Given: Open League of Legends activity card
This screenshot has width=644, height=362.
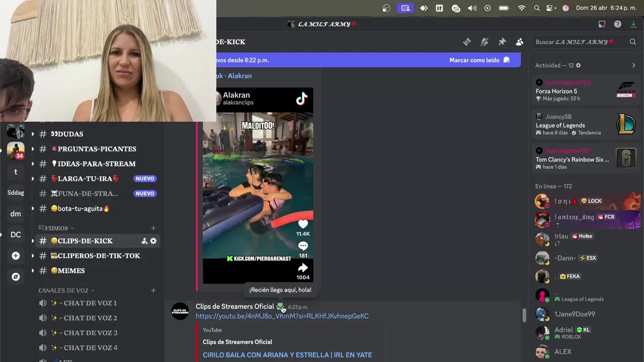Looking at the screenshot, I should (586, 125).
